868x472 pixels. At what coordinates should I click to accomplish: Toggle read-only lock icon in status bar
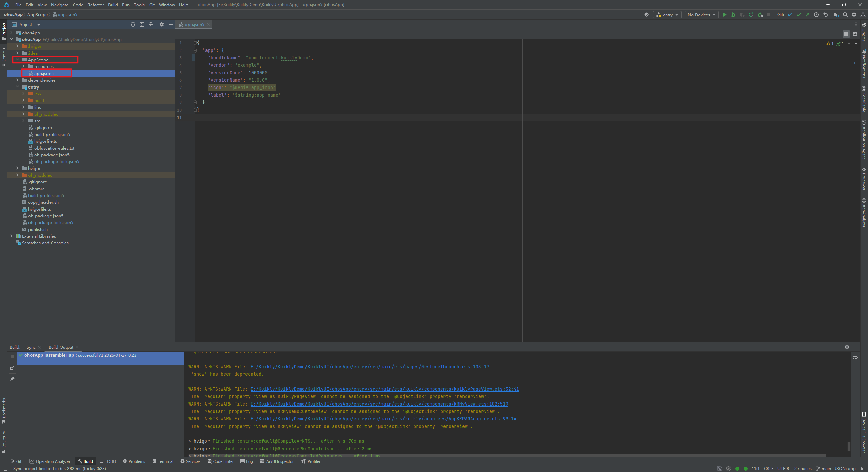[862, 469]
